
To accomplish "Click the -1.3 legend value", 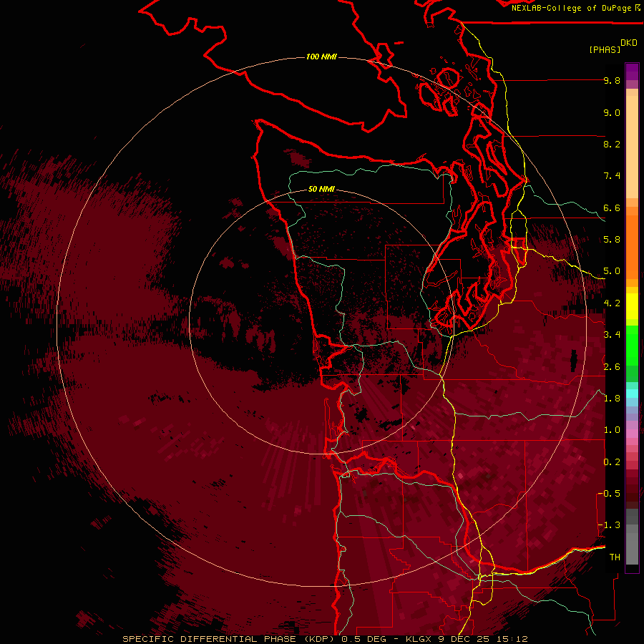I will (609, 525).
